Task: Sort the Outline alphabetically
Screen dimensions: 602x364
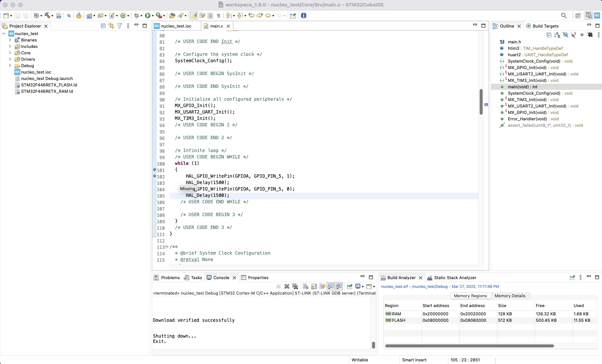Action: tap(557, 35)
